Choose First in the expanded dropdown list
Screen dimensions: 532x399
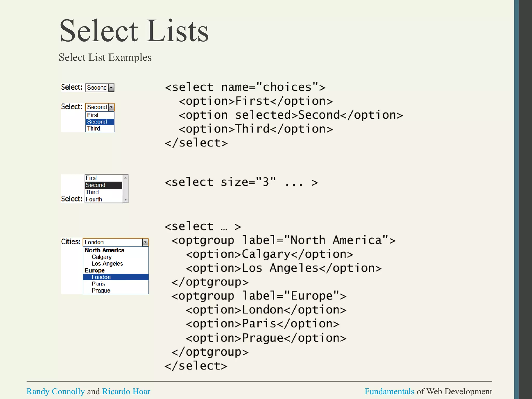(x=100, y=115)
